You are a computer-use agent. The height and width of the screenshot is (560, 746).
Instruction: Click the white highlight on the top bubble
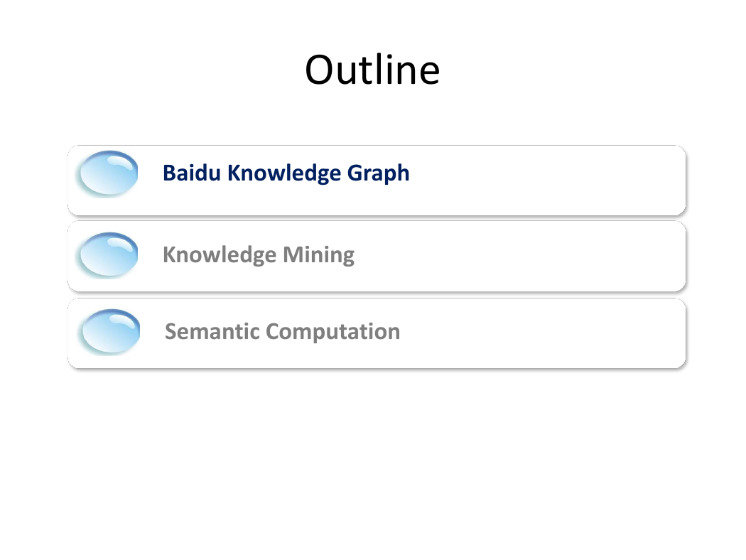tap(120, 162)
